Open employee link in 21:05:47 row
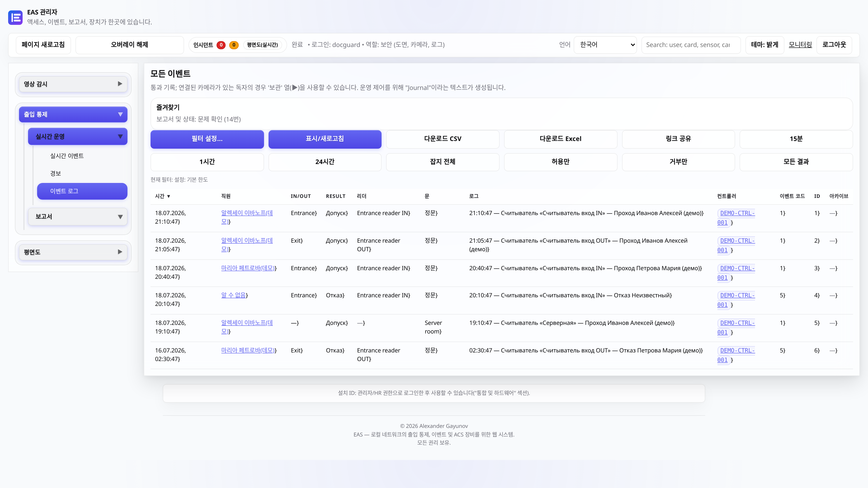This screenshot has height=488, width=868. pos(247,245)
